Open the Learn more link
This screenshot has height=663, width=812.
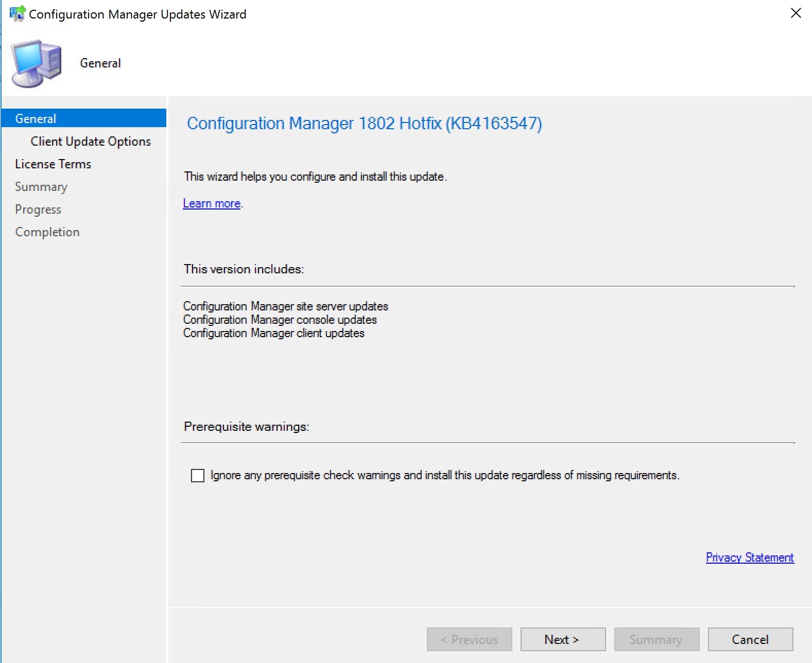coord(212,203)
